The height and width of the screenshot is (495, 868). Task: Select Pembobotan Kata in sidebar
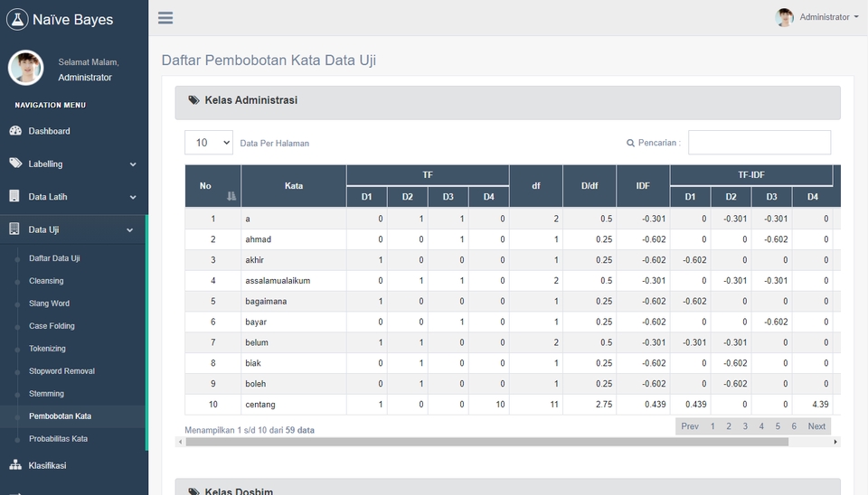click(60, 416)
